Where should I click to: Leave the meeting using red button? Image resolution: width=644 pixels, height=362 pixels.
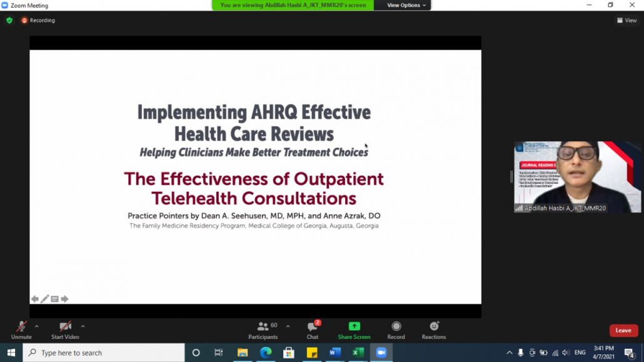[x=623, y=330]
